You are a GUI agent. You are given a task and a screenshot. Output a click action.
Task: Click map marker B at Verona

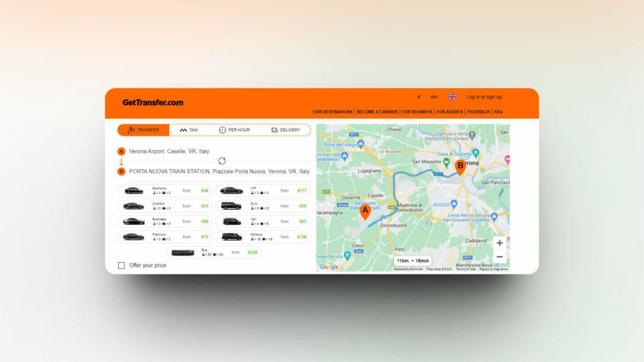(460, 167)
